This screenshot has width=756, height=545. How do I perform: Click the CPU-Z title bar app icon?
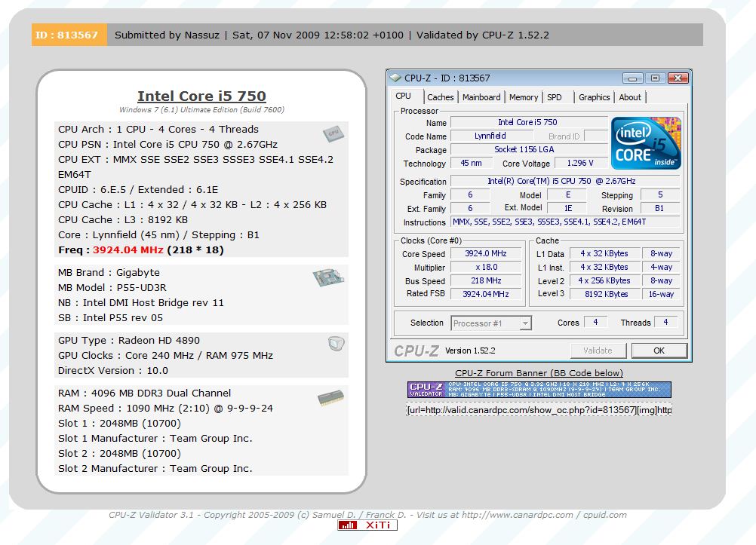tap(395, 78)
